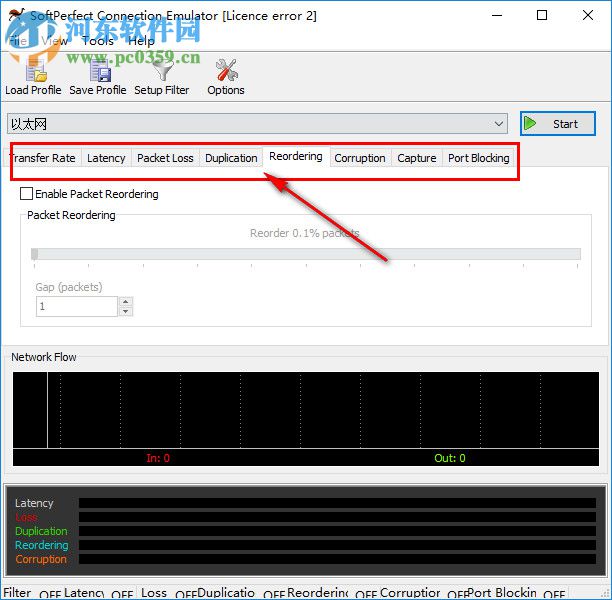Click the Out: 0 counter text

pos(450,458)
